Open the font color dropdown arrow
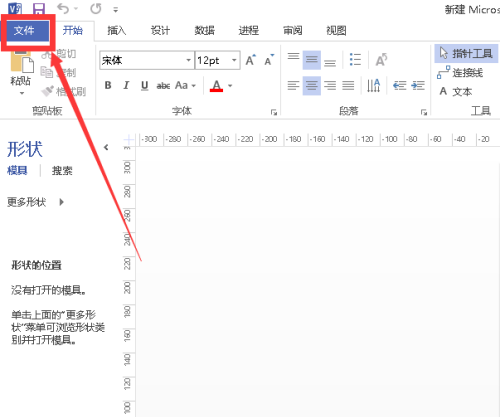Viewport: 500px width, 417px height. click(230, 86)
